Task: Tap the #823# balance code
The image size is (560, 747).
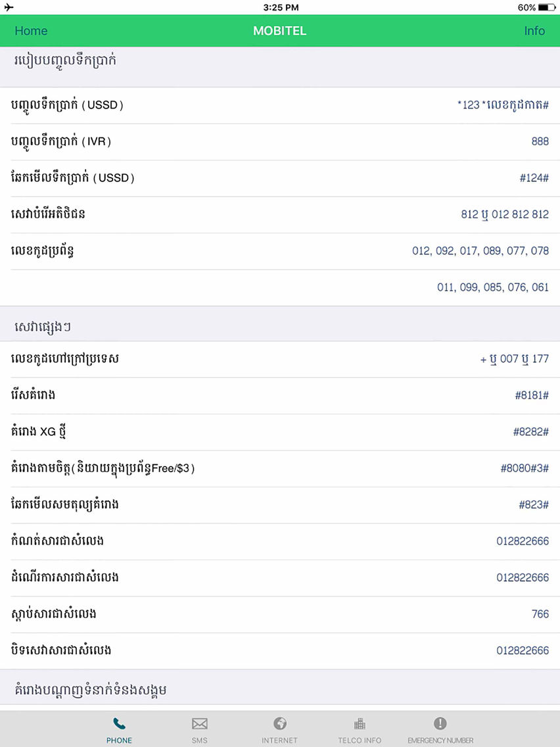Action: (x=534, y=505)
